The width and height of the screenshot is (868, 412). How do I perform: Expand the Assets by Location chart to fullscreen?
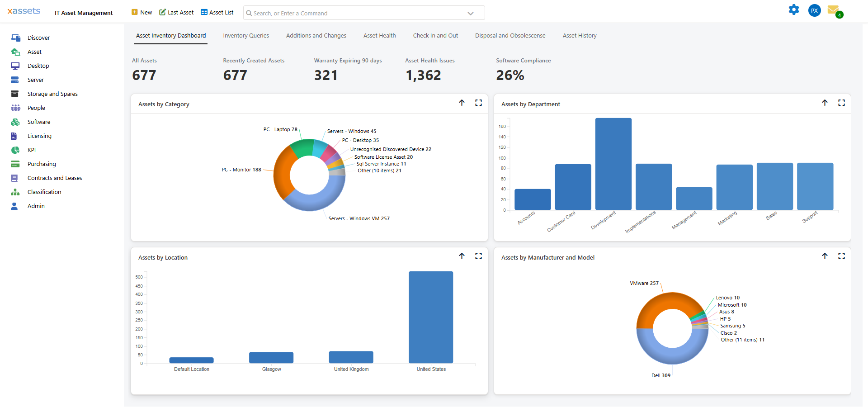pos(478,256)
